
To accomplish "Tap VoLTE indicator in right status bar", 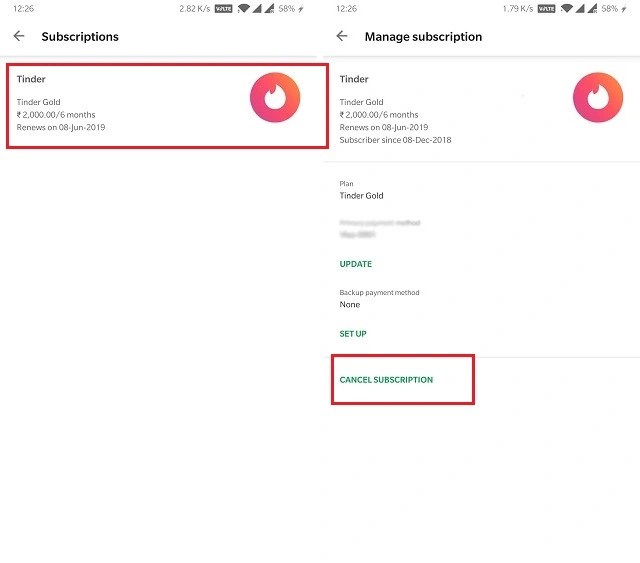I will tap(547, 9).
